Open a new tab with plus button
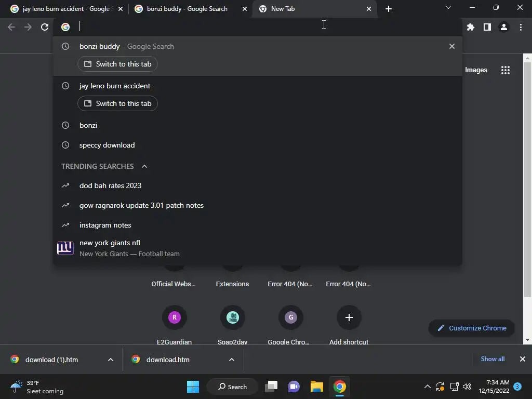The image size is (532, 399). 389,9
